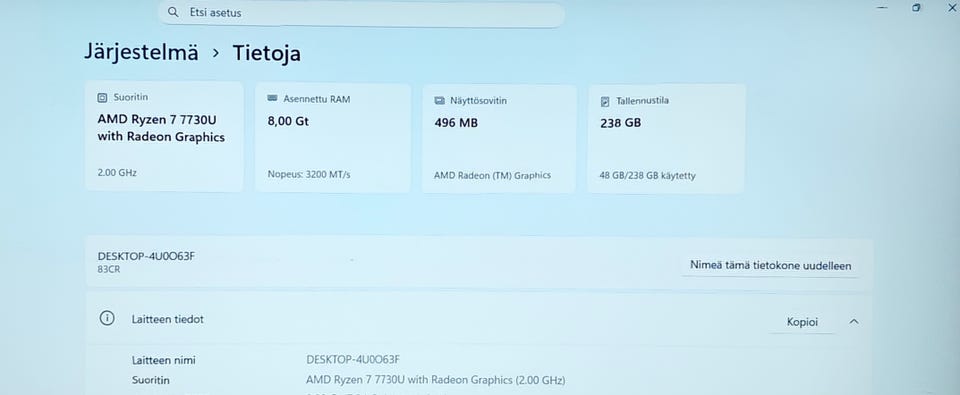Click the Kopioi button
960x395 pixels.
(x=802, y=322)
